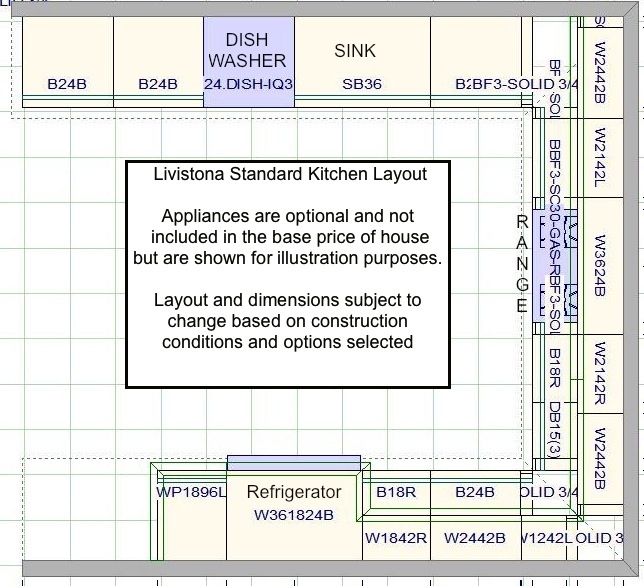Select the upper burner icon on the range

572,232
